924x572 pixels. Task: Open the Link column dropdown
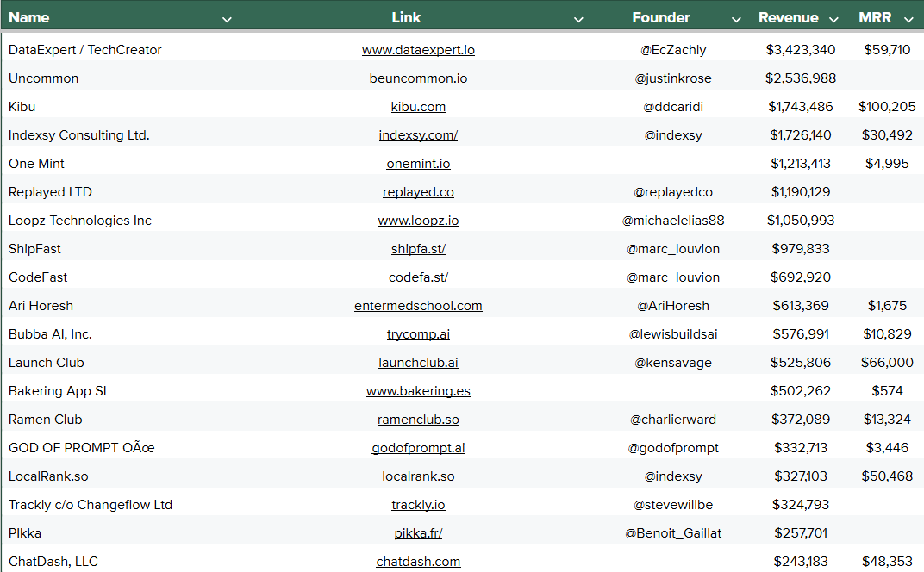pyautogui.click(x=578, y=17)
